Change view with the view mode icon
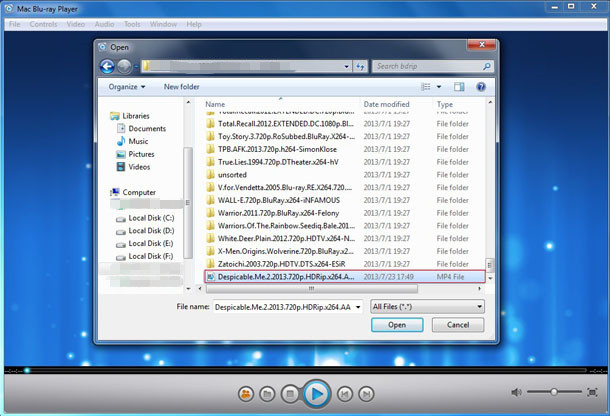The image size is (610, 416). (x=426, y=87)
